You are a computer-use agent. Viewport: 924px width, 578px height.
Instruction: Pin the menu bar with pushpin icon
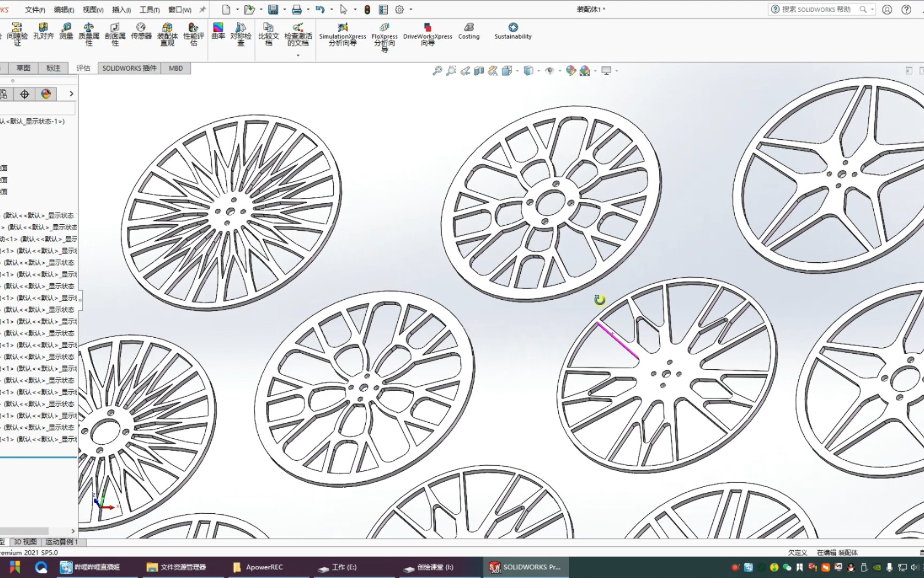(203, 10)
